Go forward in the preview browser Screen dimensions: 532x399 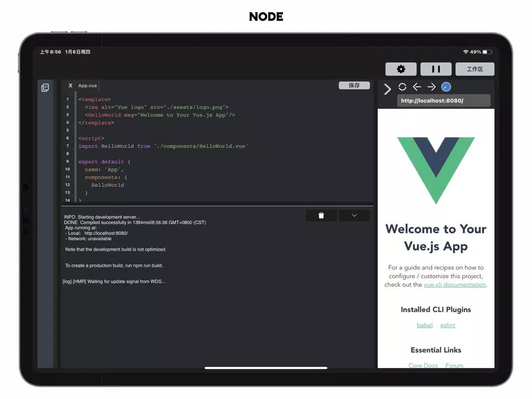tap(431, 87)
